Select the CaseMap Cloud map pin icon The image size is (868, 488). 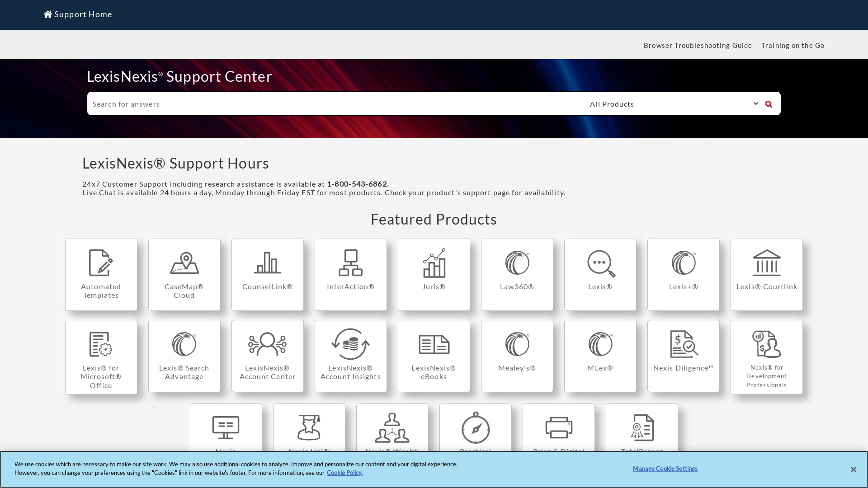click(x=184, y=263)
